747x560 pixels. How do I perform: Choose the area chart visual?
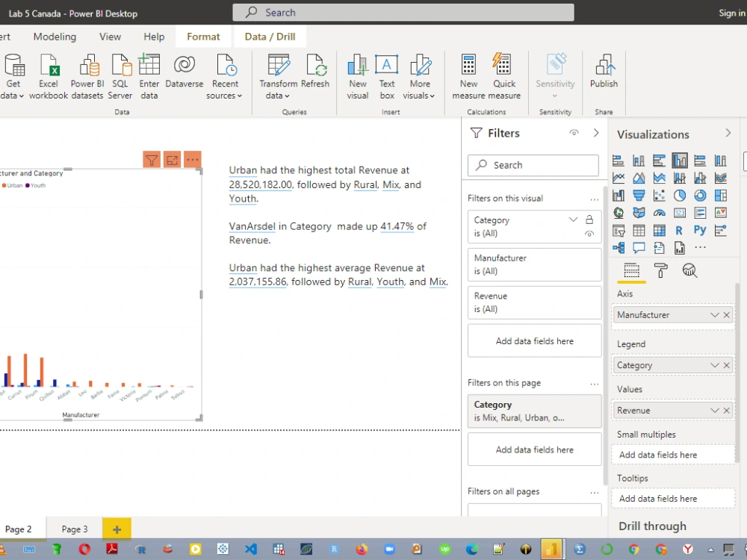pos(639,178)
